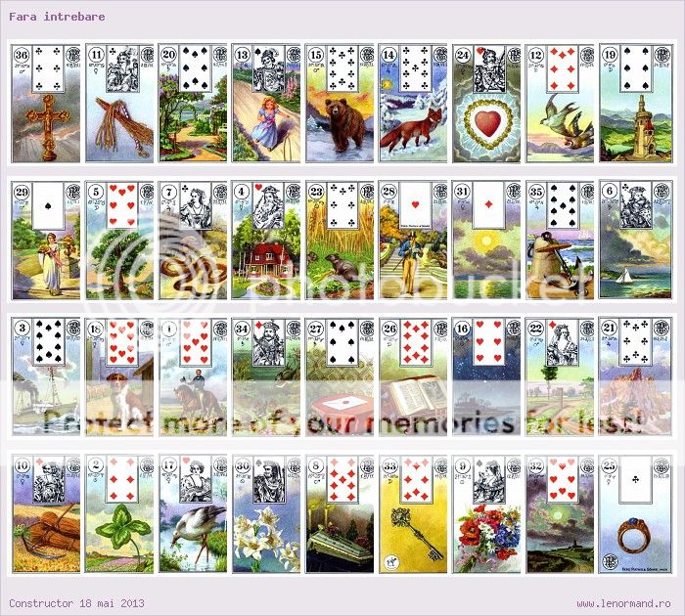The width and height of the screenshot is (685, 616).
Task: Select card 16 showing the Stars
Action: [486, 376]
